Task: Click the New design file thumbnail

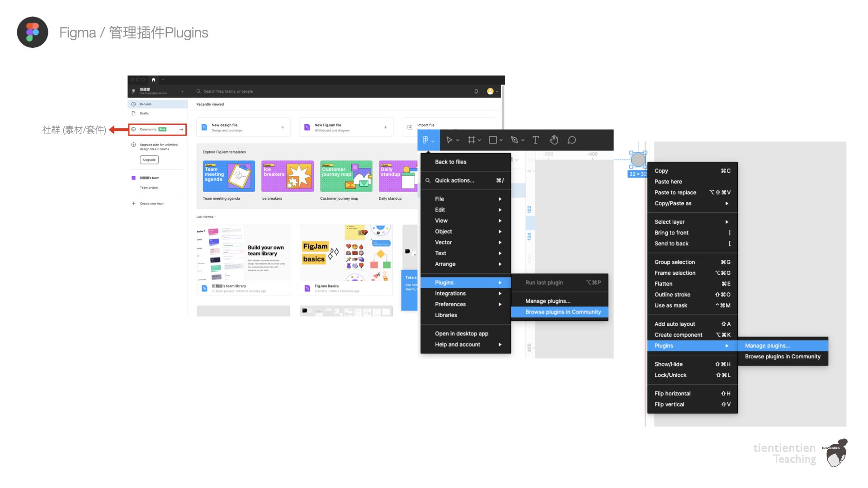Action: click(x=241, y=127)
